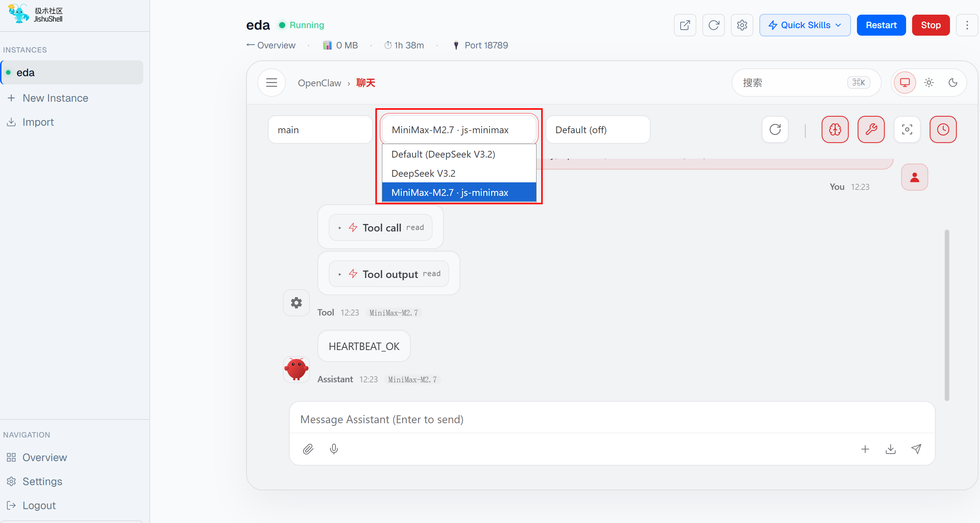Open instance in new window icon
The width and height of the screenshot is (980, 523).
click(x=685, y=25)
